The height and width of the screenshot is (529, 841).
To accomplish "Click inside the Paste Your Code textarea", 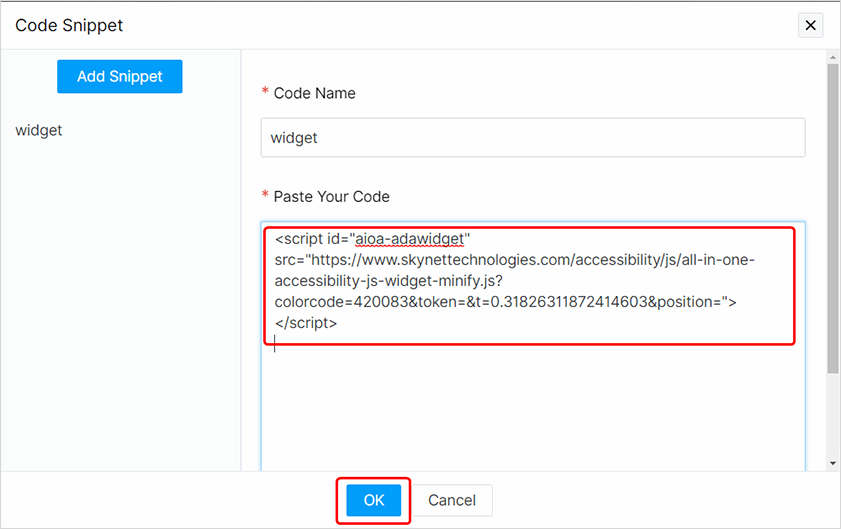I will click(x=533, y=347).
